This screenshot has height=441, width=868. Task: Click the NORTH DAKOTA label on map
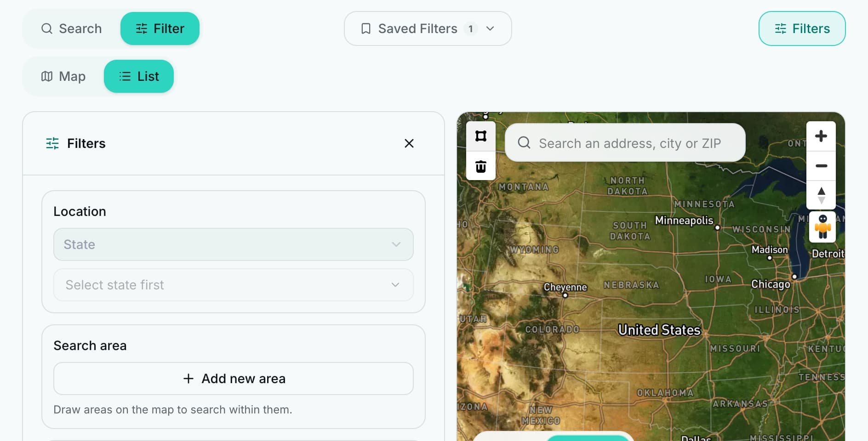(x=628, y=186)
